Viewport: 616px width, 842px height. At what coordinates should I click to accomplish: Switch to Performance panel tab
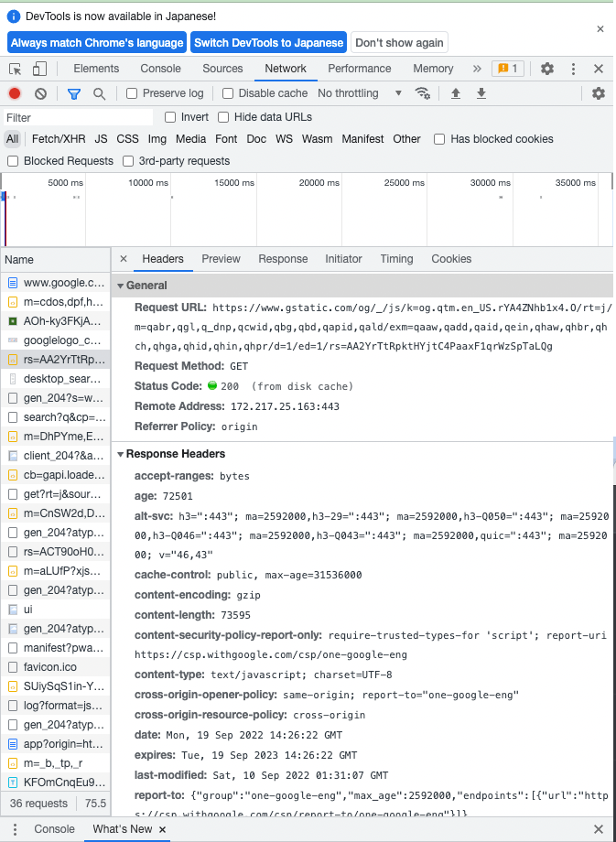pos(360,69)
